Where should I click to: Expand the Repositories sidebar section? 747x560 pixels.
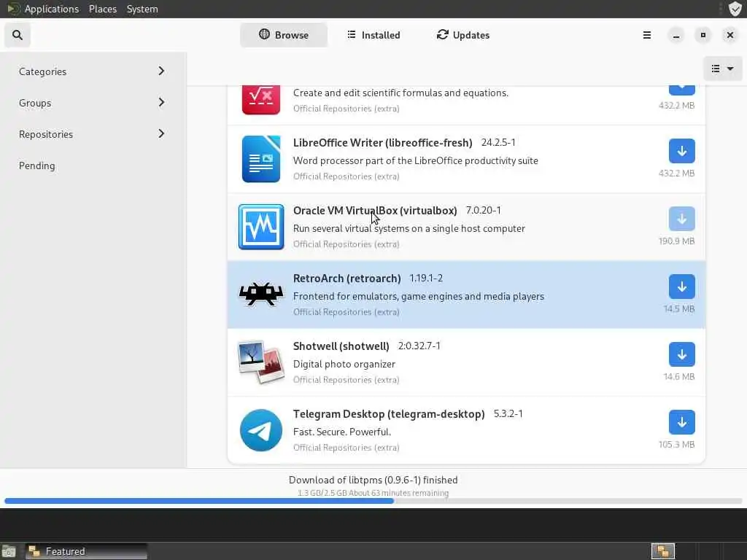(93, 134)
